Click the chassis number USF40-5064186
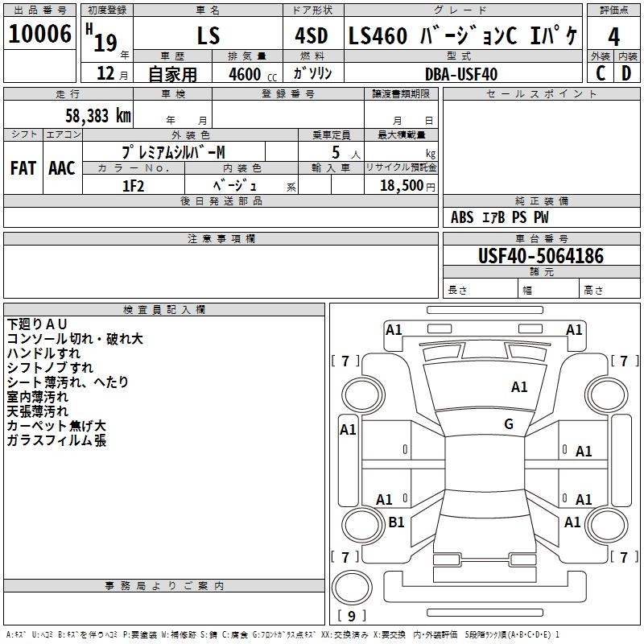This screenshot has width=644, height=644. tap(541, 256)
